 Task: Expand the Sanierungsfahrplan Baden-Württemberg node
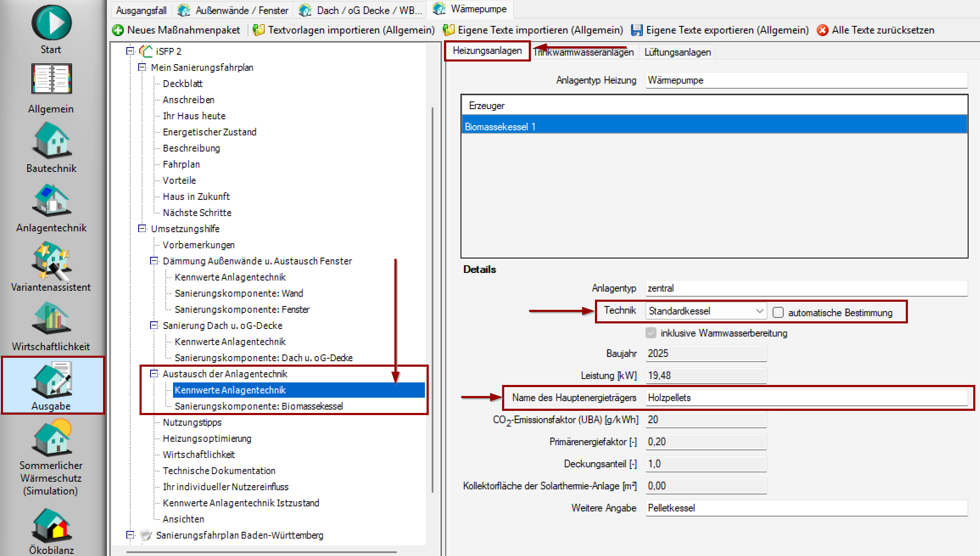click(130, 535)
